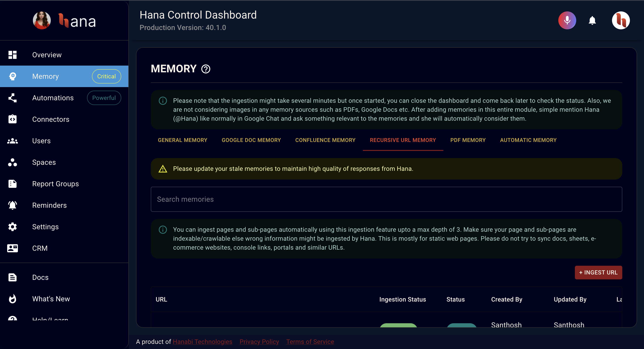Viewport: 644px width, 349px height.
Task: Open Settings from the sidebar
Action: [x=64, y=227]
